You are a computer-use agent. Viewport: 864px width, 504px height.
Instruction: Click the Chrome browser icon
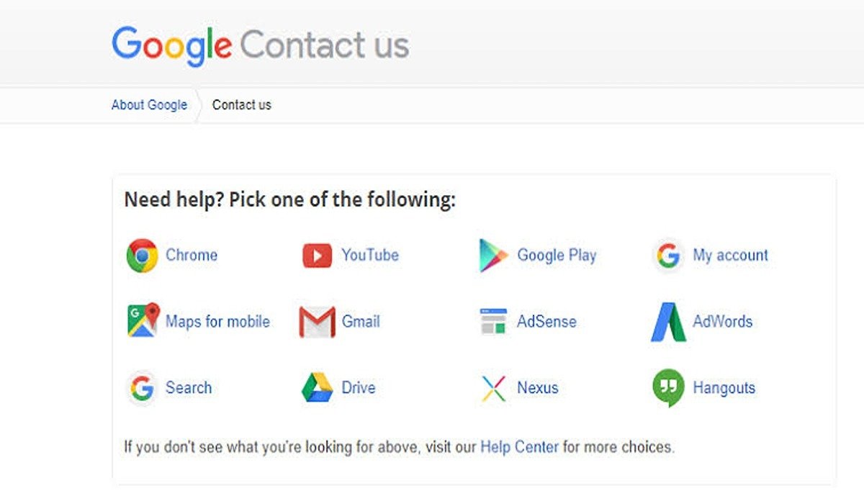click(142, 256)
